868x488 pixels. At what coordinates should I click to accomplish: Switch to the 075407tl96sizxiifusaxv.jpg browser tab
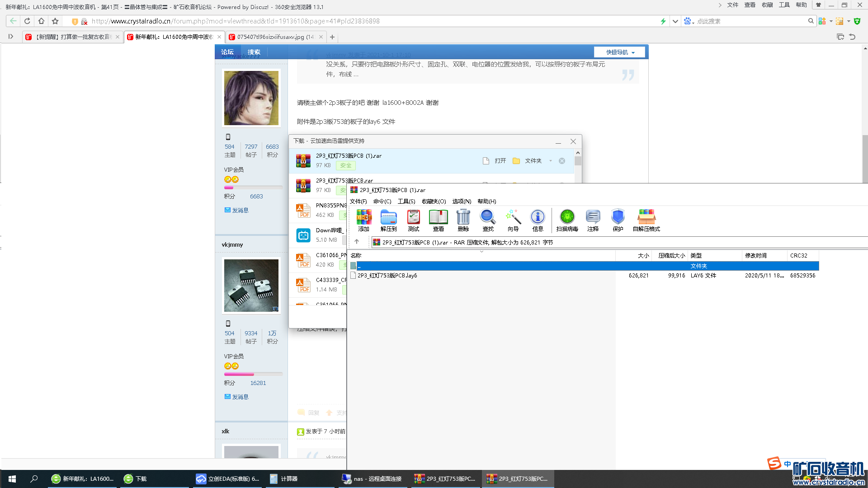pyautogui.click(x=275, y=37)
